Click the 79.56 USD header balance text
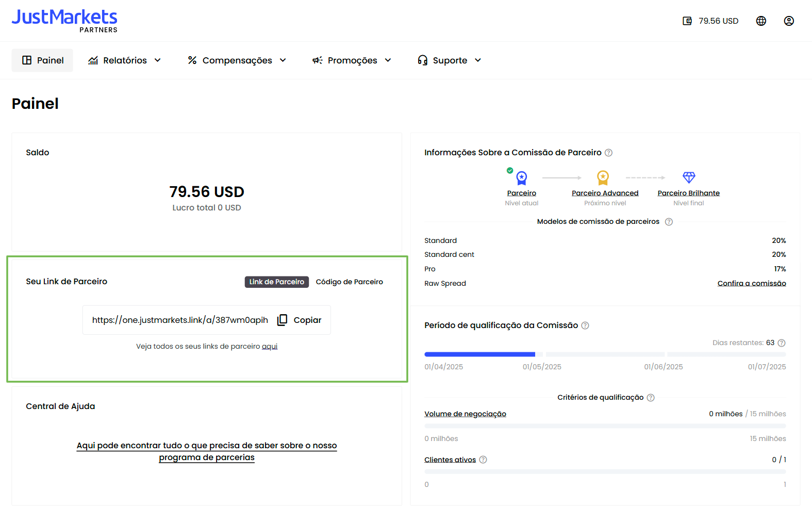The height and width of the screenshot is (522, 812). tap(718, 21)
